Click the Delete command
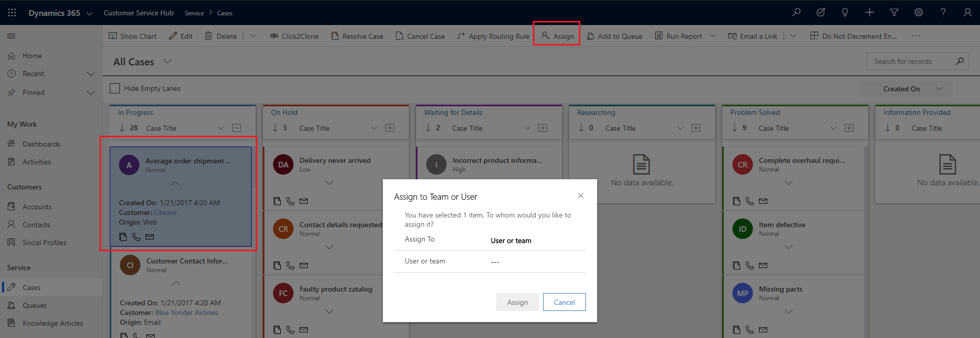 coord(221,36)
